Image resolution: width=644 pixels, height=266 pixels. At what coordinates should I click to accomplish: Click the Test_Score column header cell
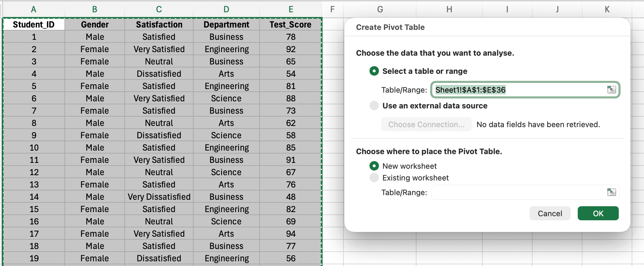point(291,25)
